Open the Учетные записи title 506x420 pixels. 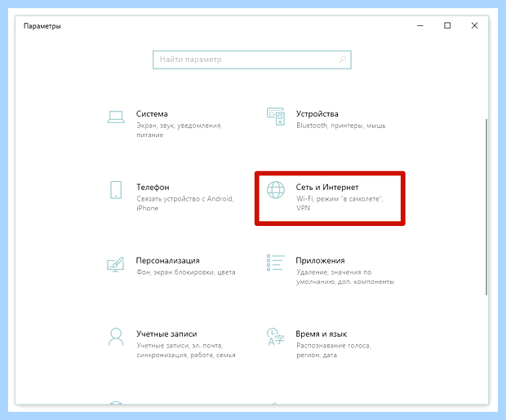166,334
